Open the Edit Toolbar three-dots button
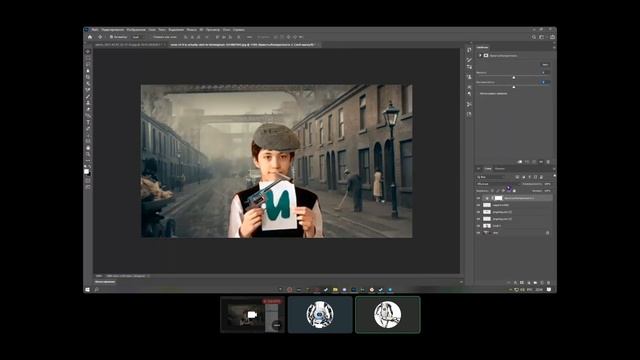 88,160
